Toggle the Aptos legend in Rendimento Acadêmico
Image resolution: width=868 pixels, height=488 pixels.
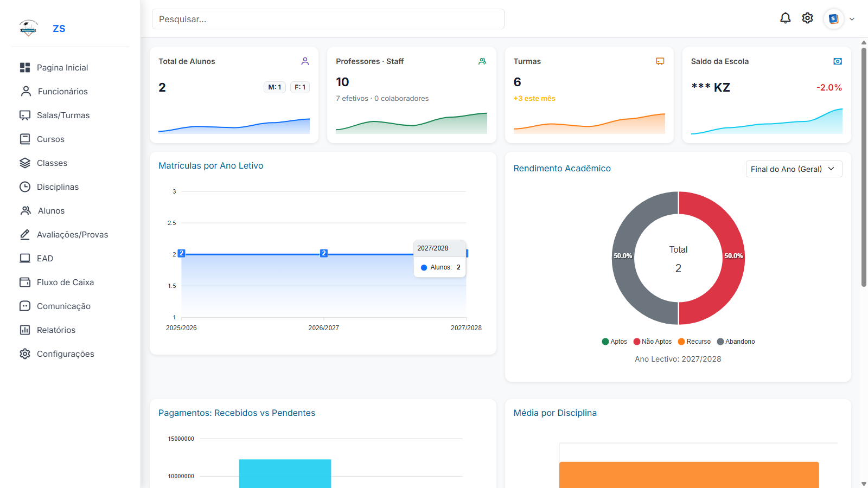click(614, 341)
